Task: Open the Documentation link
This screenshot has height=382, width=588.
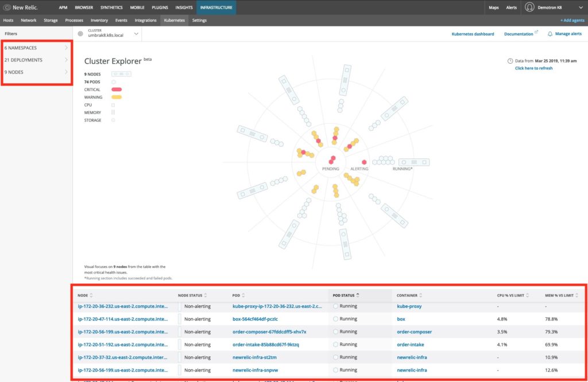Action: point(519,34)
